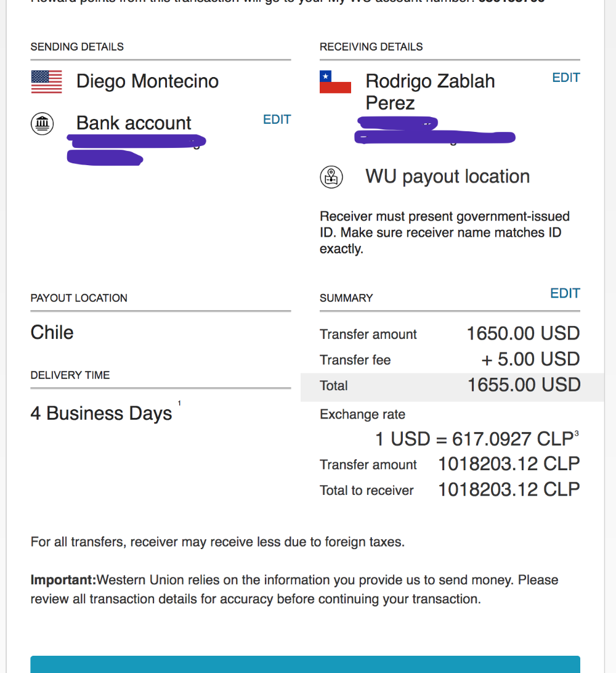This screenshot has width=616, height=673.
Task: Click the Chile payout location text
Action: (52, 332)
